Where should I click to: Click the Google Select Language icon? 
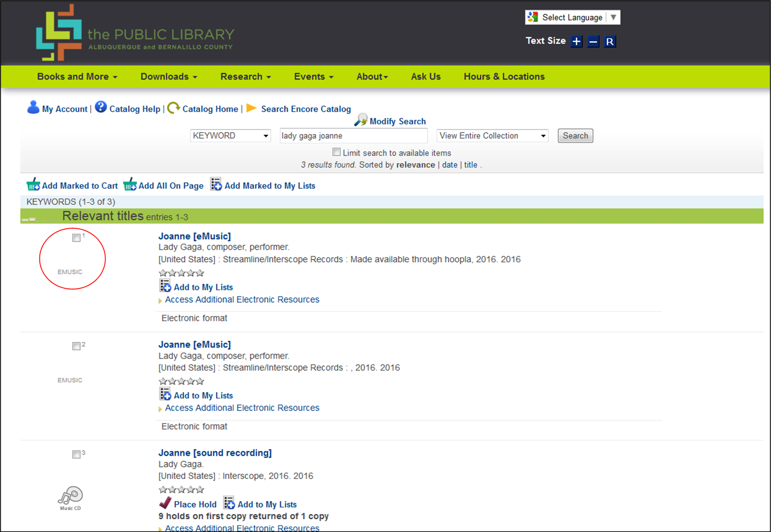(533, 17)
